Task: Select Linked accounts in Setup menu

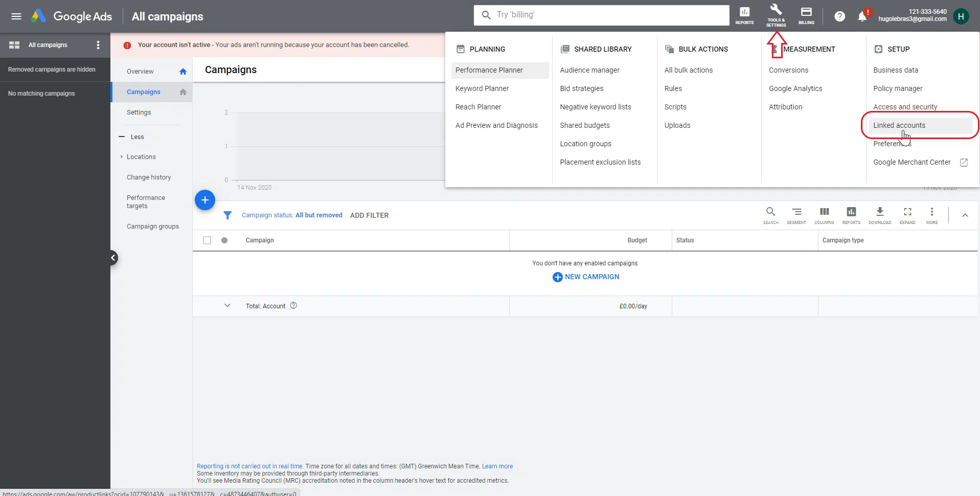Action: point(899,125)
